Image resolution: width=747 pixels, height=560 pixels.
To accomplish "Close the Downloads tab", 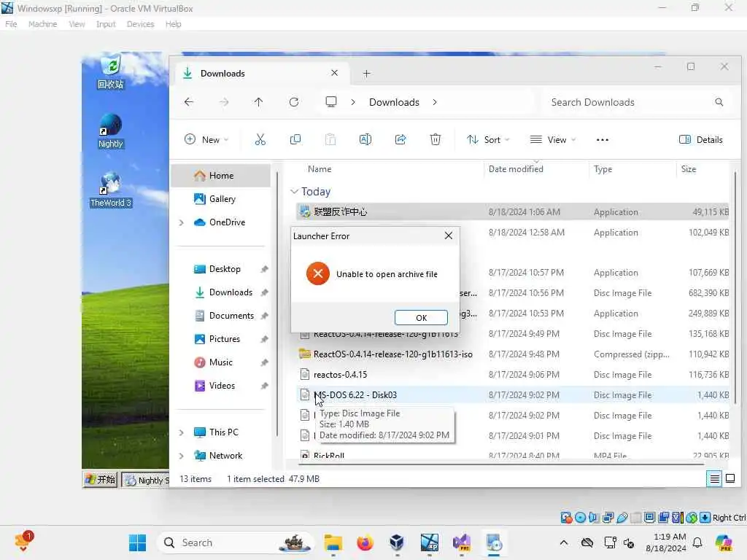I will (x=334, y=73).
